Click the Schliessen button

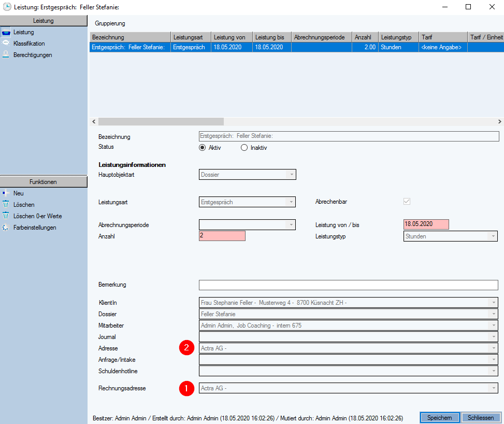pyautogui.click(x=481, y=418)
